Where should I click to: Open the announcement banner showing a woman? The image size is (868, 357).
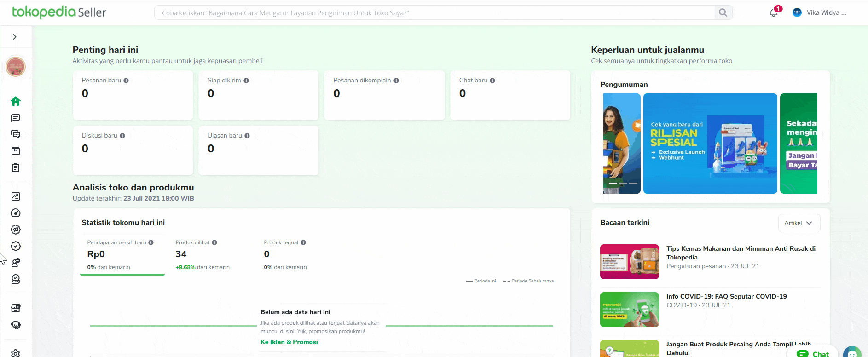(622, 144)
